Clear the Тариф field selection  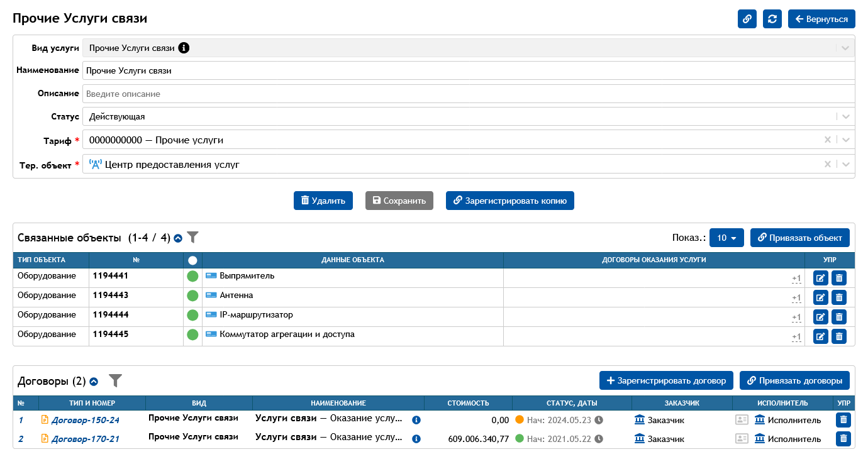(828, 140)
